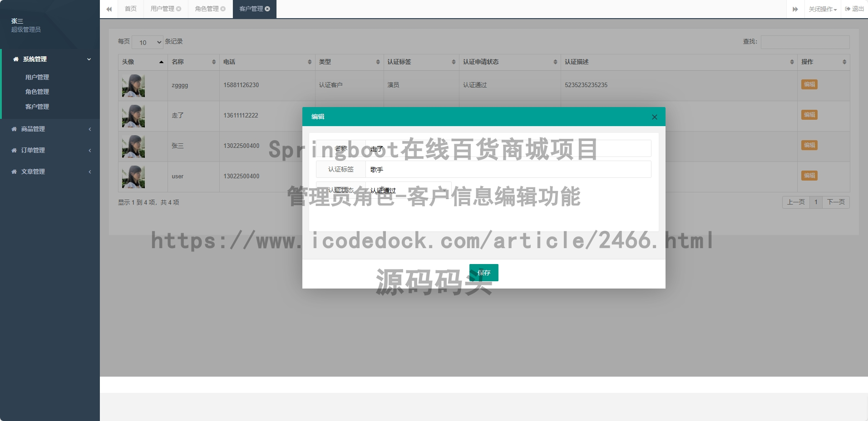Expand the 订单管理 menu chevron
Viewport: 868px width, 421px height.
[89, 150]
